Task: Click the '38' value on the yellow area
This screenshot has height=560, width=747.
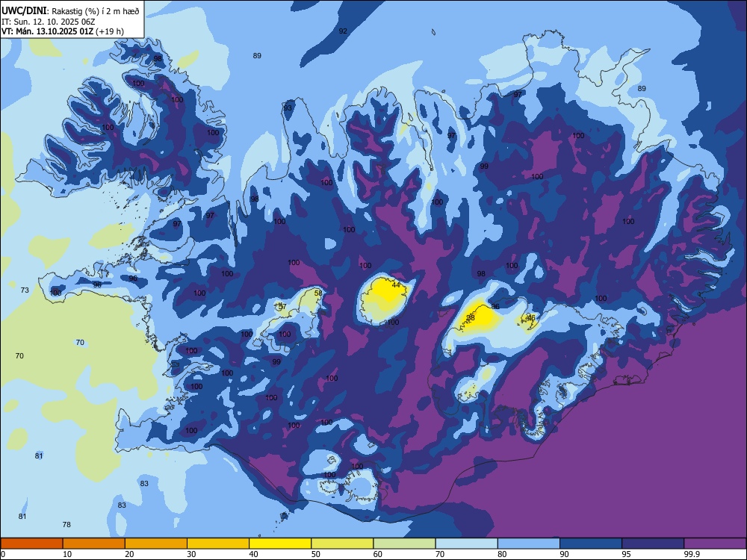Action: click(471, 317)
